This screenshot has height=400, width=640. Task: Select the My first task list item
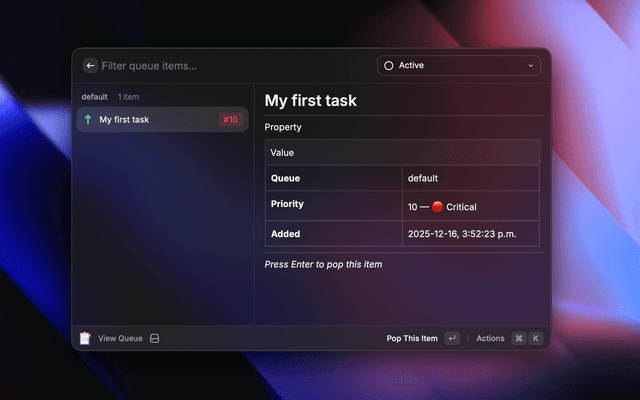(162, 120)
